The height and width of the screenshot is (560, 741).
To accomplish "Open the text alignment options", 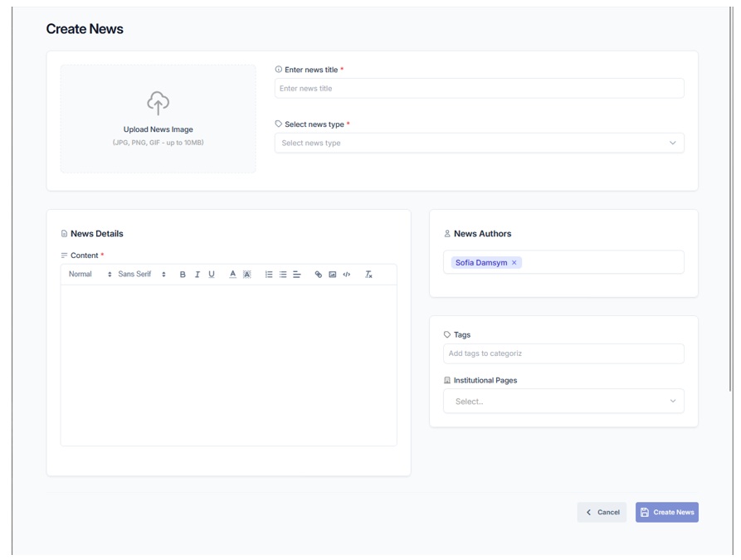I will point(297,274).
